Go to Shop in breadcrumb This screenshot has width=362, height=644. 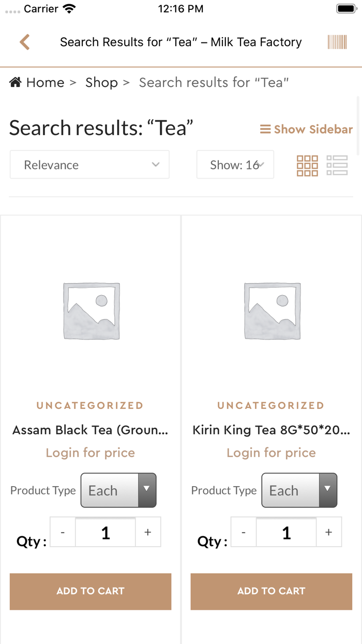[x=101, y=82]
